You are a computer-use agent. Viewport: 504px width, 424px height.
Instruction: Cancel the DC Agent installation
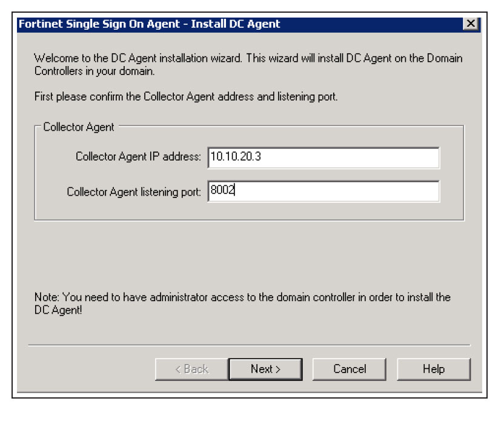coord(350,369)
